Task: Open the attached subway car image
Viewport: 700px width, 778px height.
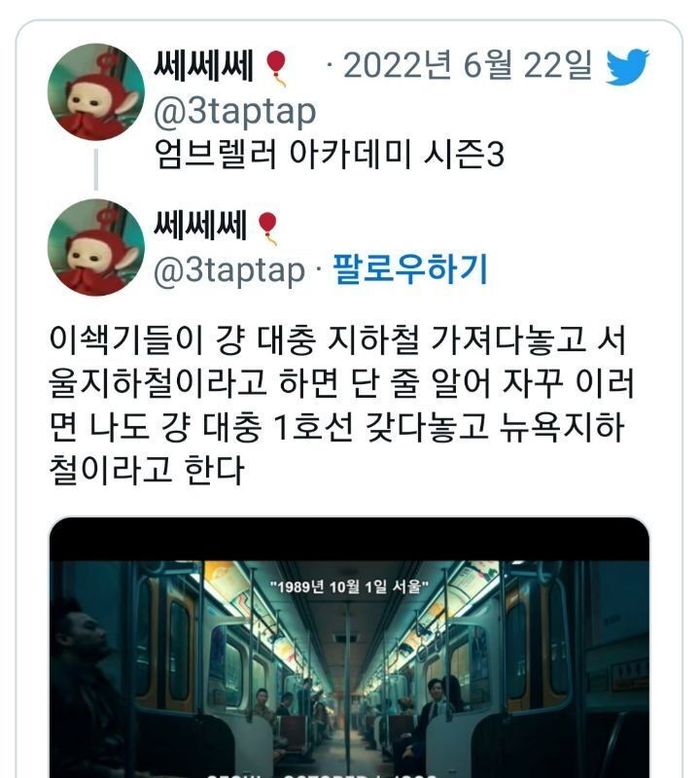Action: [349, 648]
